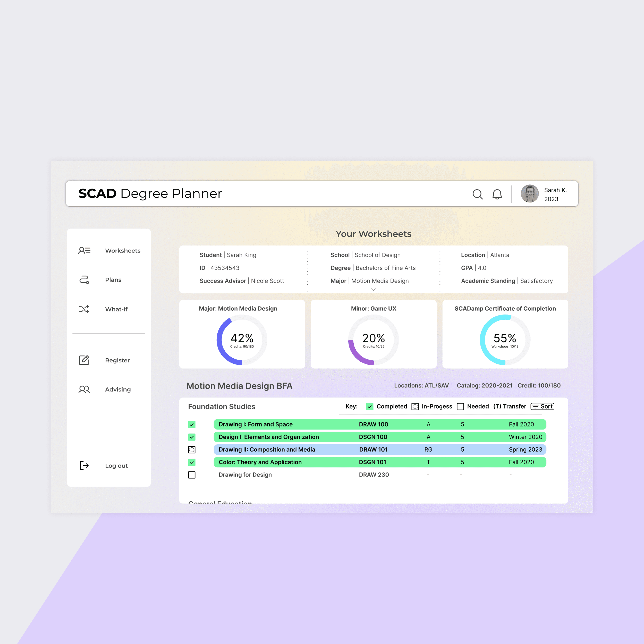Click course code DRAW 100
644x644 pixels.
(x=373, y=424)
